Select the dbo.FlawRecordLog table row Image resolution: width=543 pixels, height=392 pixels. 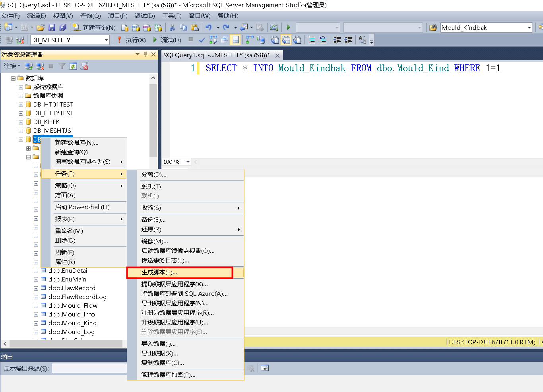[78, 297]
